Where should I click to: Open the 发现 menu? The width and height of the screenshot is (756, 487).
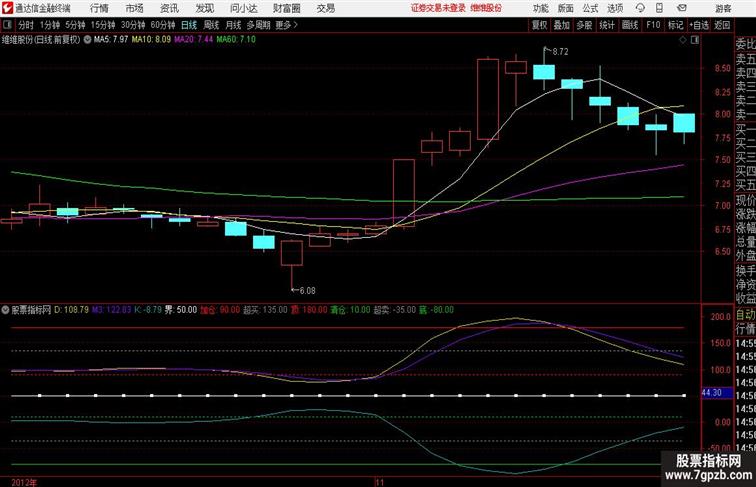[x=204, y=8]
